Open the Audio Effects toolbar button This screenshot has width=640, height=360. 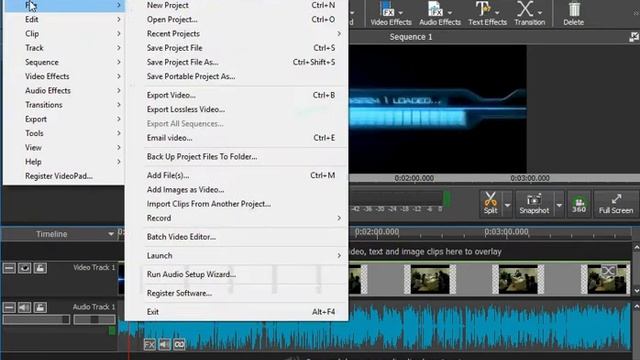tap(440, 13)
